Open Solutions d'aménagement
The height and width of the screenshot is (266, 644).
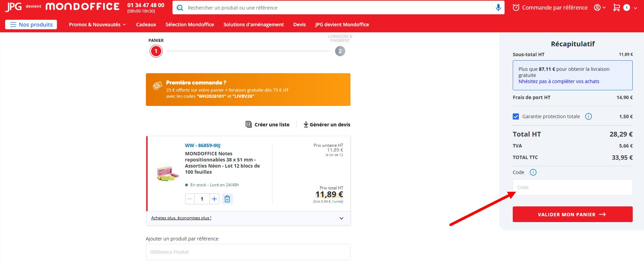pos(254,25)
